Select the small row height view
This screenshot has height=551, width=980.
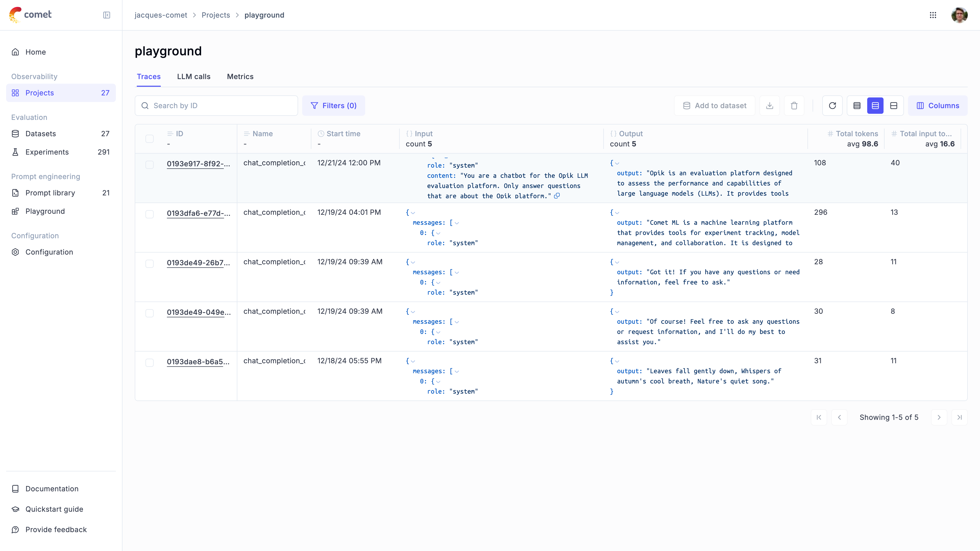[x=857, y=106]
